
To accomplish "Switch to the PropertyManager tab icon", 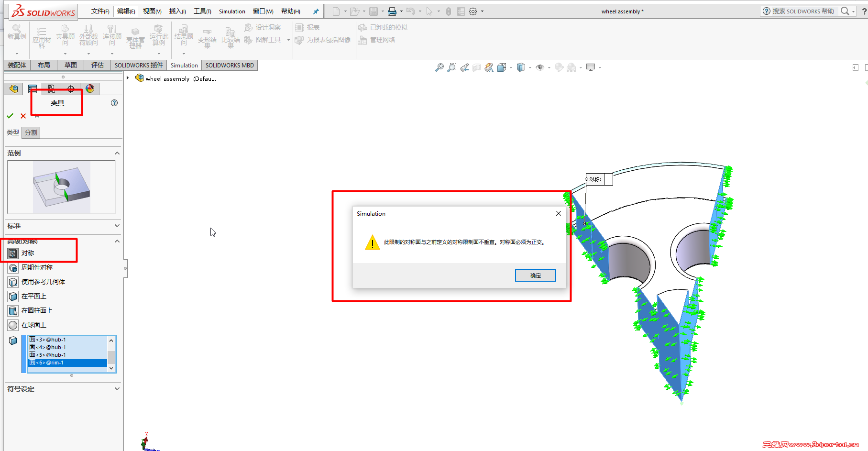I will click(x=33, y=89).
